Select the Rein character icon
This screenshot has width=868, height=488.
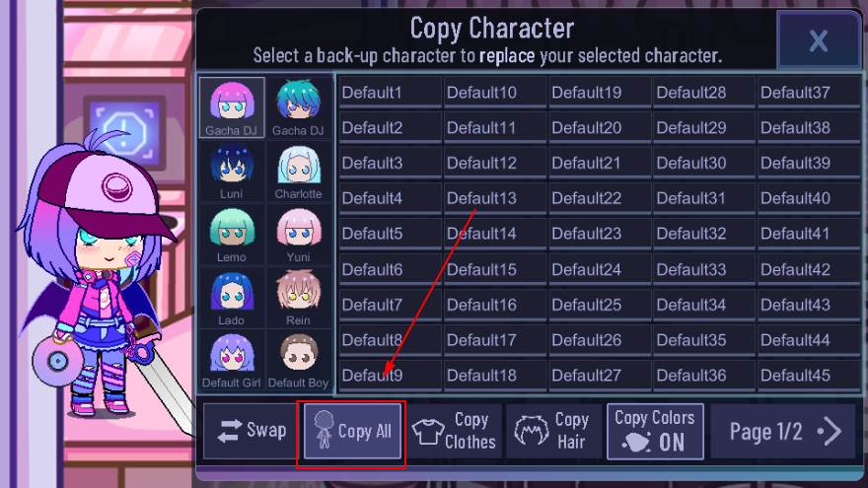coord(298,297)
